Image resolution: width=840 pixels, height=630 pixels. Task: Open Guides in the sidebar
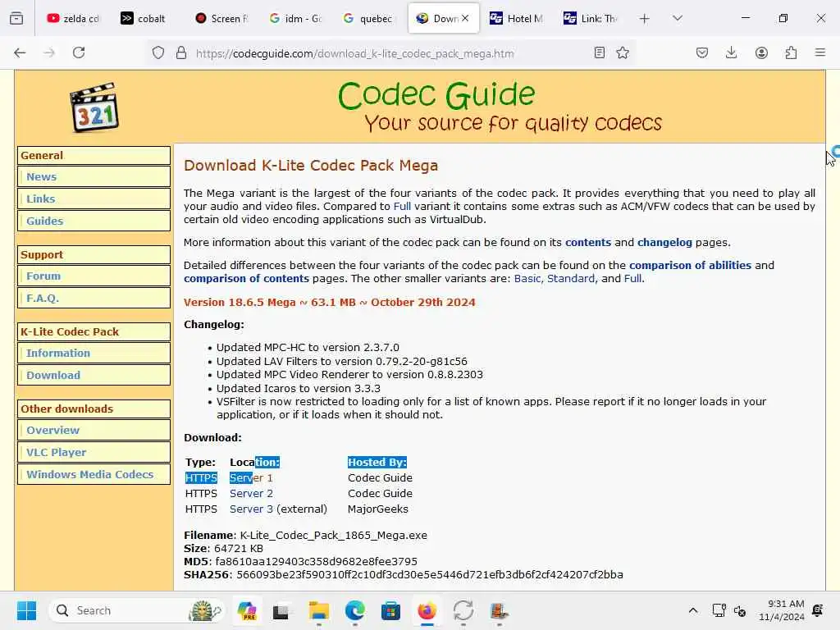[x=44, y=221]
